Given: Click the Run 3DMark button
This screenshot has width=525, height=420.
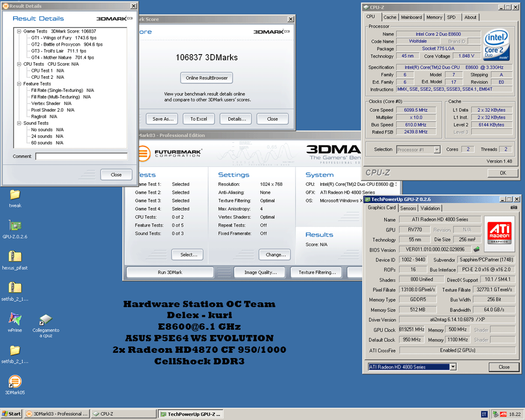Looking at the screenshot, I should tap(170, 272).
